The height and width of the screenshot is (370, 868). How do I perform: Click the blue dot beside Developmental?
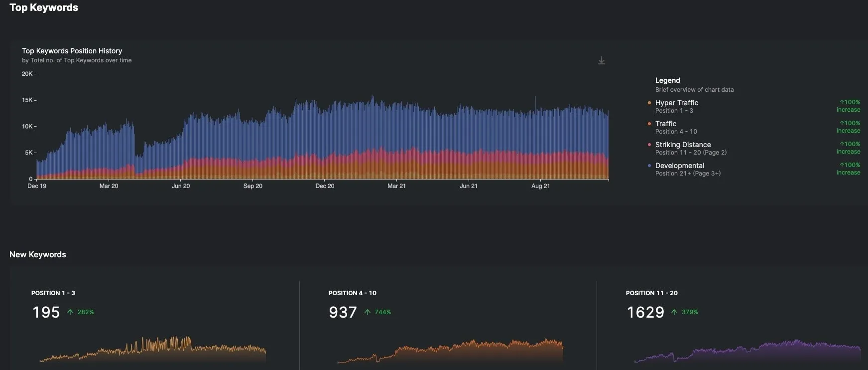click(x=649, y=166)
